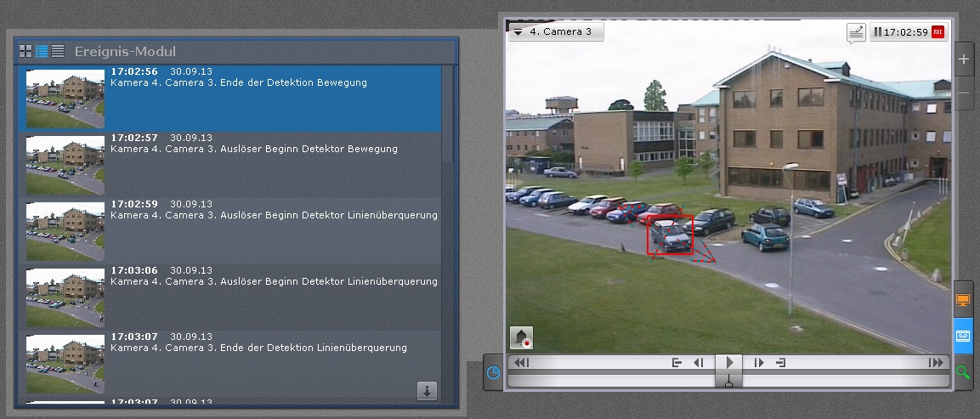
Task: Click the playback speed slider handle
Action: tap(728, 380)
